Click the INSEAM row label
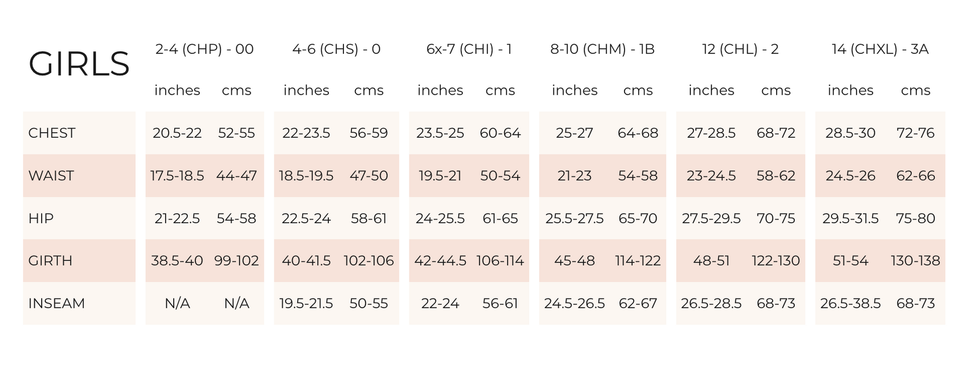 click(56, 303)
